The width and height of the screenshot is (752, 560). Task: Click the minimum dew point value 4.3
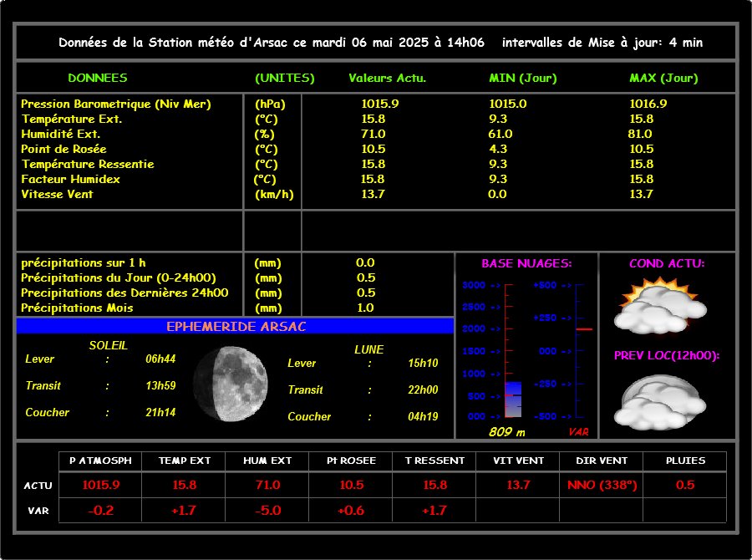tap(498, 149)
